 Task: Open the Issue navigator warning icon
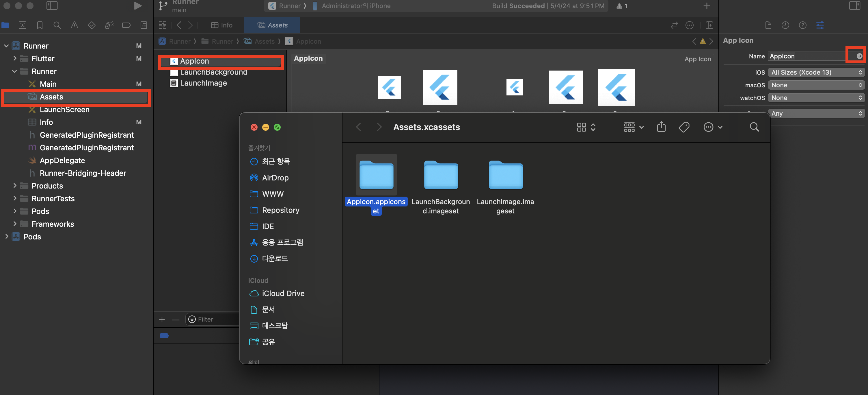[x=74, y=25]
